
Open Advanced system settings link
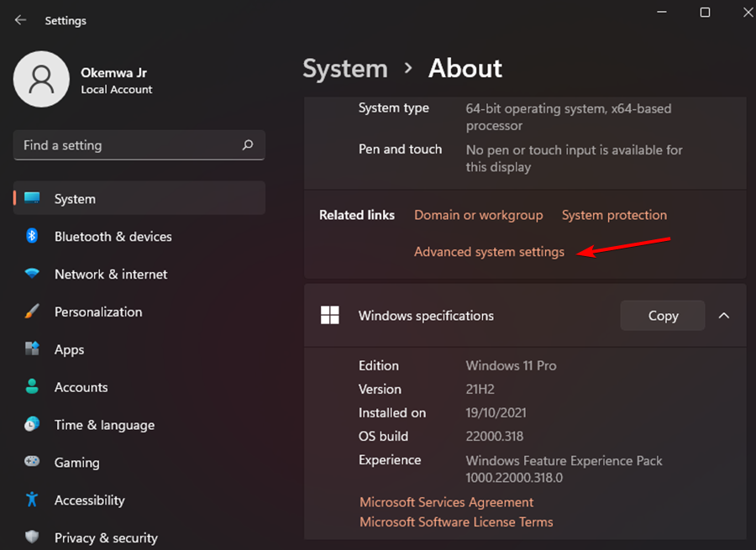click(x=489, y=252)
